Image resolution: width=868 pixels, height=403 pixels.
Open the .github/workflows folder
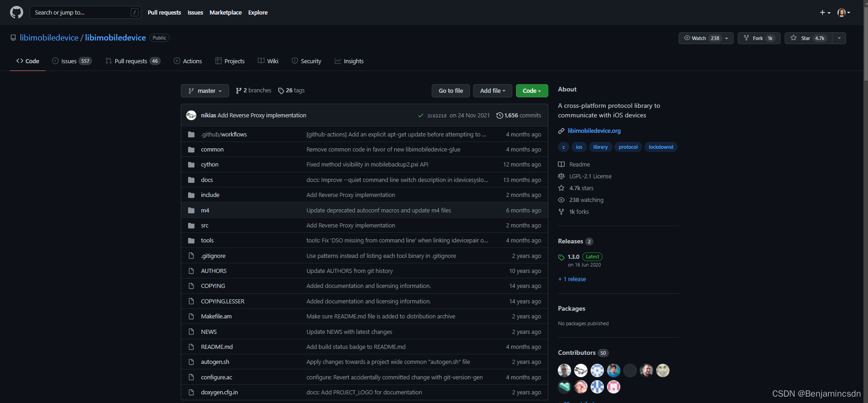[224, 134]
